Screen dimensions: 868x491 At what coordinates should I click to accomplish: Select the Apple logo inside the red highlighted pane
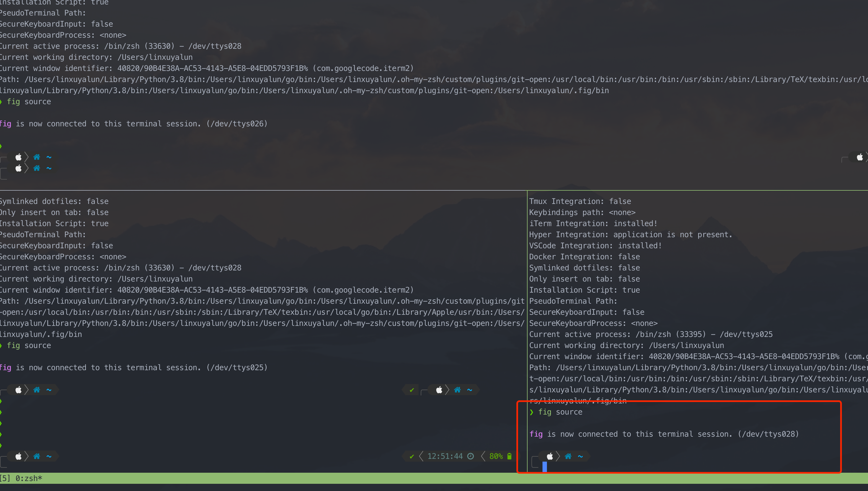[x=550, y=456]
